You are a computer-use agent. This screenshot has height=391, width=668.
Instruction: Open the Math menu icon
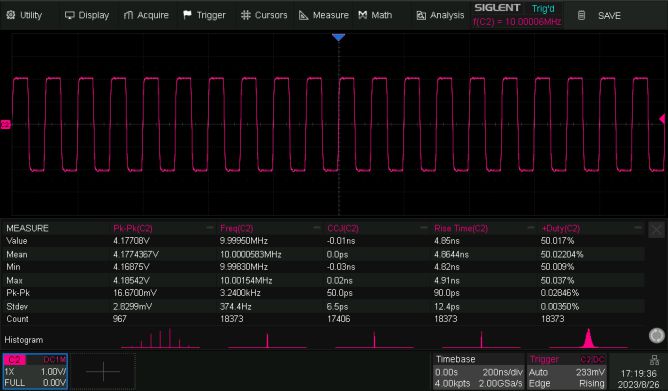click(x=363, y=15)
